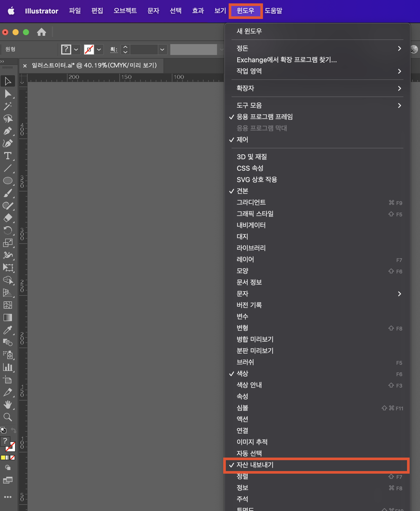The image size is (420, 511).
Task: Select the Direct Selection tool
Action: (8, 94)
